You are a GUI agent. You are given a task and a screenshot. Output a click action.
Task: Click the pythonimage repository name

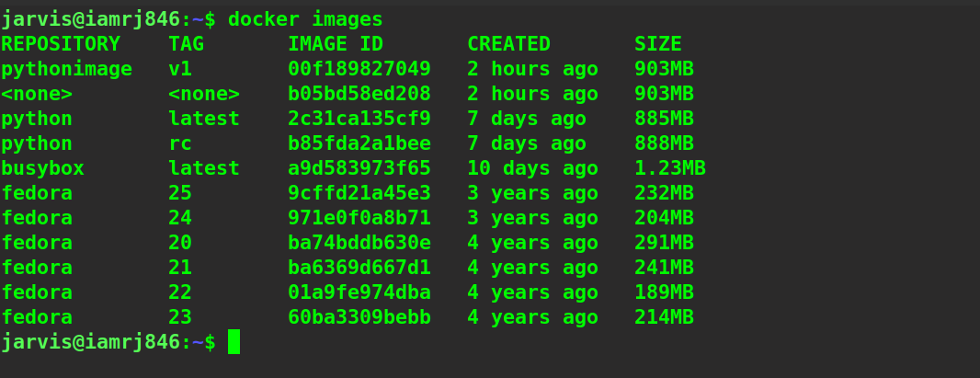pos(66,69)
